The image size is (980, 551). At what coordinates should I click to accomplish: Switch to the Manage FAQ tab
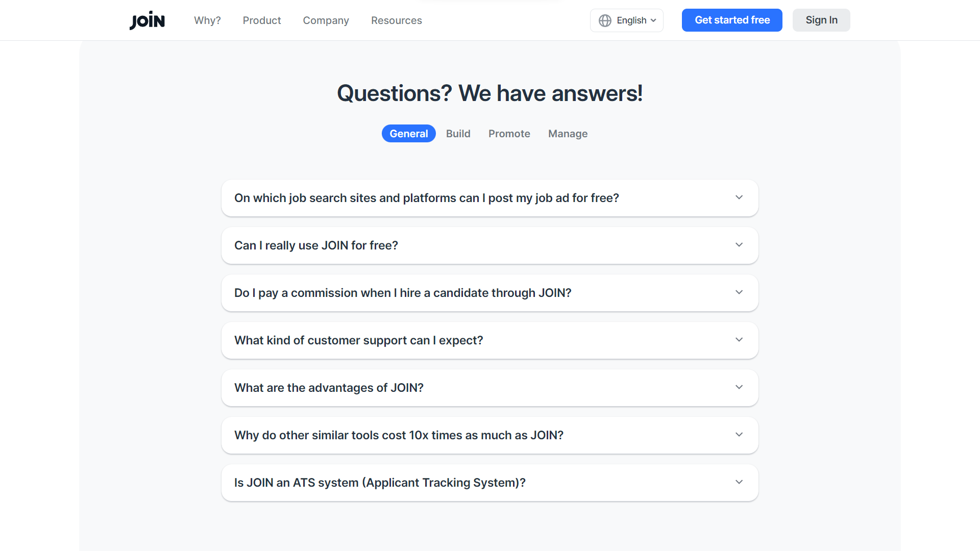[568, 134]
